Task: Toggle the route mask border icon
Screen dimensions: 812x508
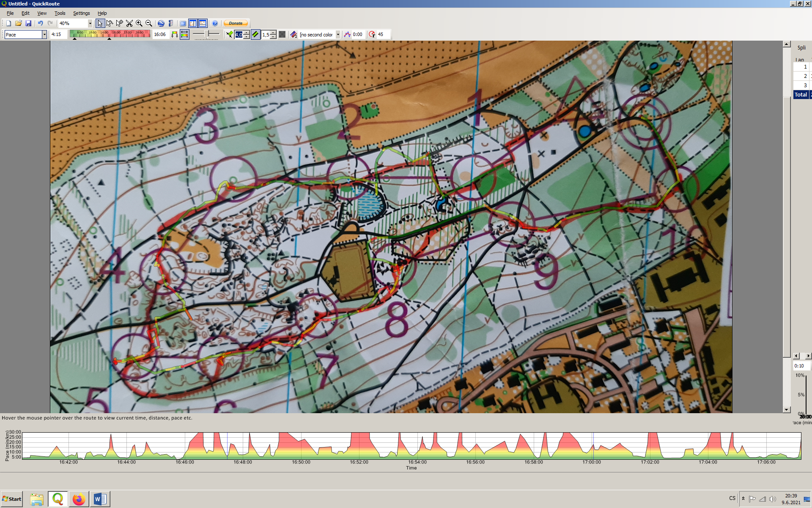Action: (255, 35)
